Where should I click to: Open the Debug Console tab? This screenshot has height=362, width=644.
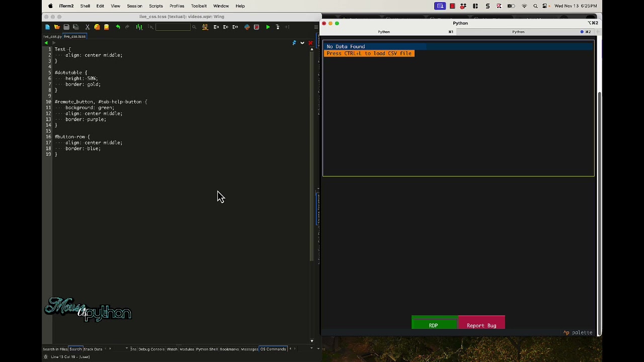[x=151, y=349]
